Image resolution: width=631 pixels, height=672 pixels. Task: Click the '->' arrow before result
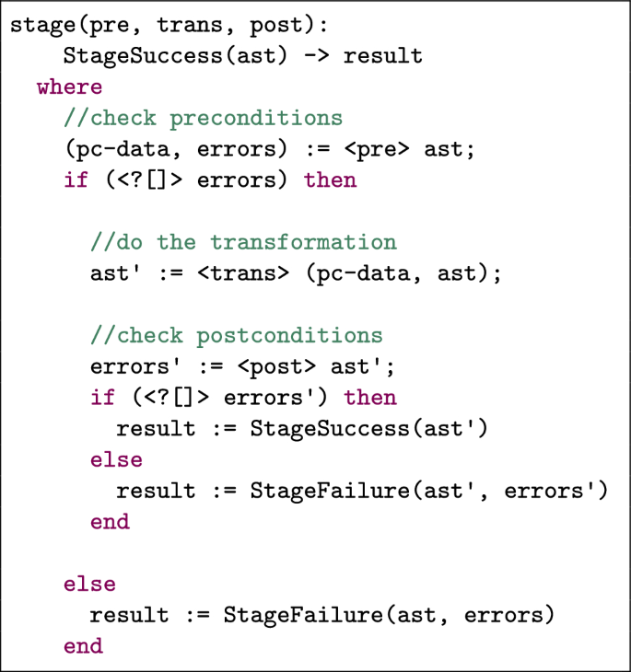click(317, 55)
